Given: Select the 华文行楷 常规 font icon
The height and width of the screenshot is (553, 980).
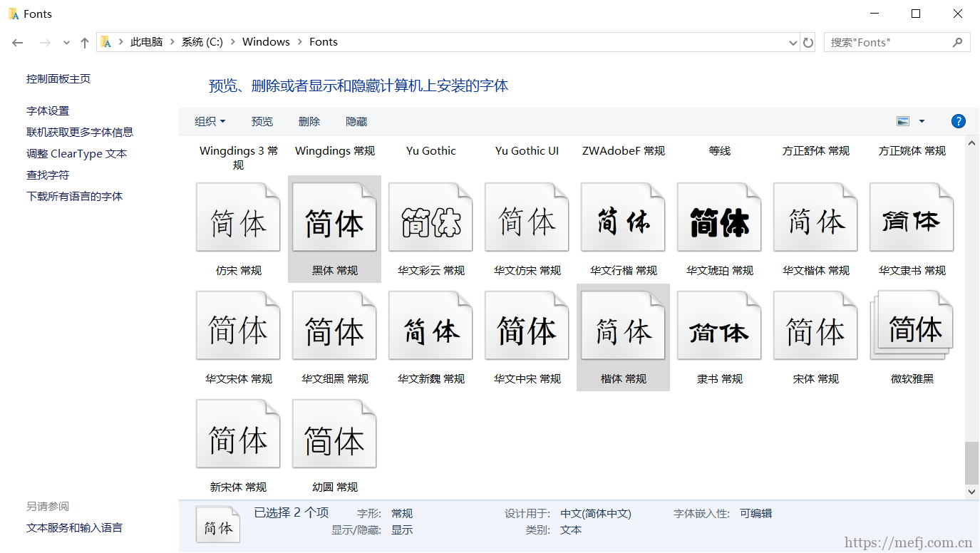Looking at the screenshot, I should [623, 217].
